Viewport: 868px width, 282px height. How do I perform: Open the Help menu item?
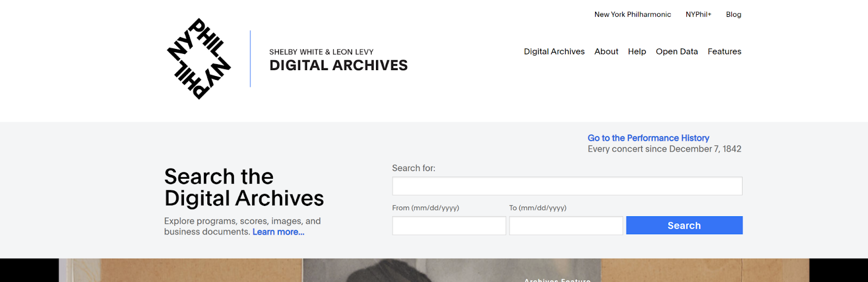pos(637,52)
